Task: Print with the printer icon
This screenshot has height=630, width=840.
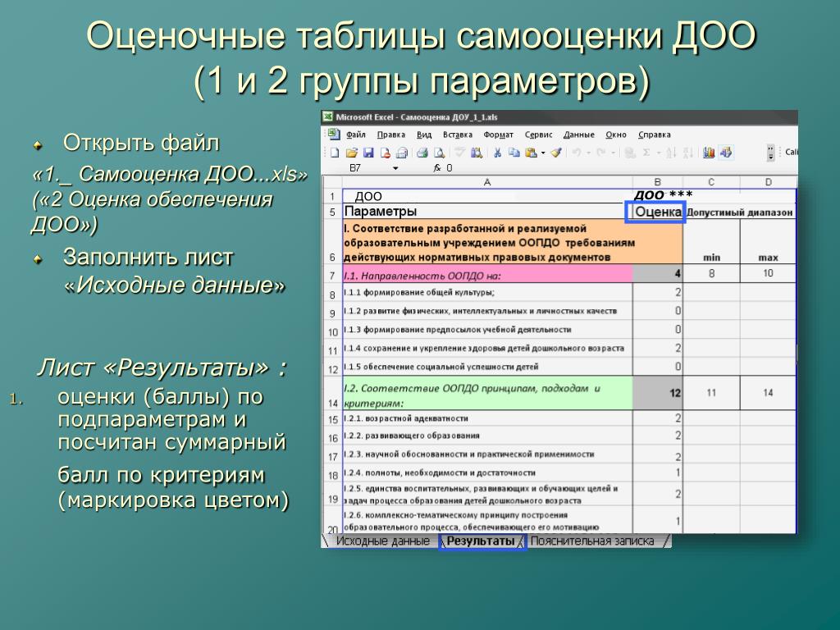Action: coord(422,153)
